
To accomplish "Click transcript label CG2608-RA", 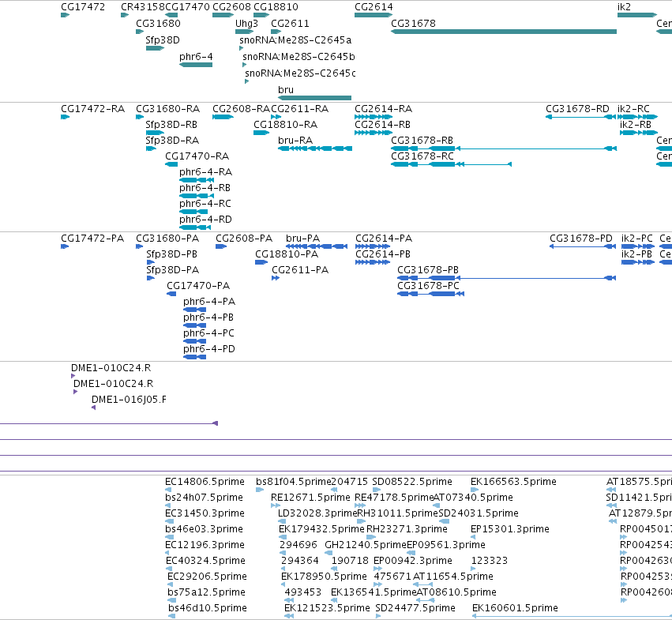I will [241, 109].
